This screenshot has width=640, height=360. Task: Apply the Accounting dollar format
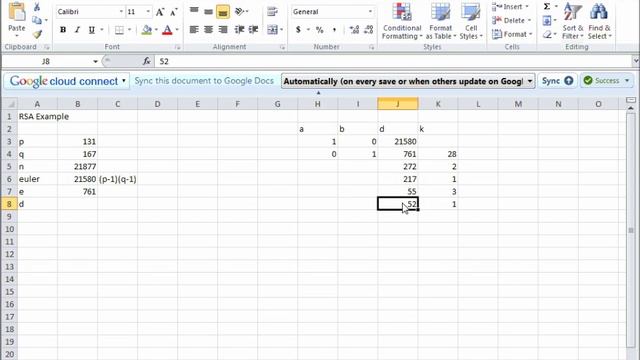pyautogui.click(x=298, y=29)
